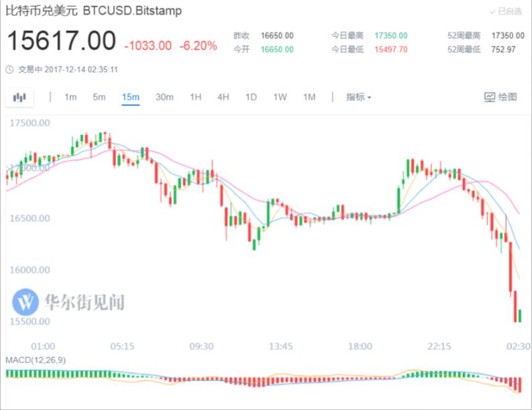Click the 15500.00 price axis label
The image size is (532, 410).
coord(30,321)
